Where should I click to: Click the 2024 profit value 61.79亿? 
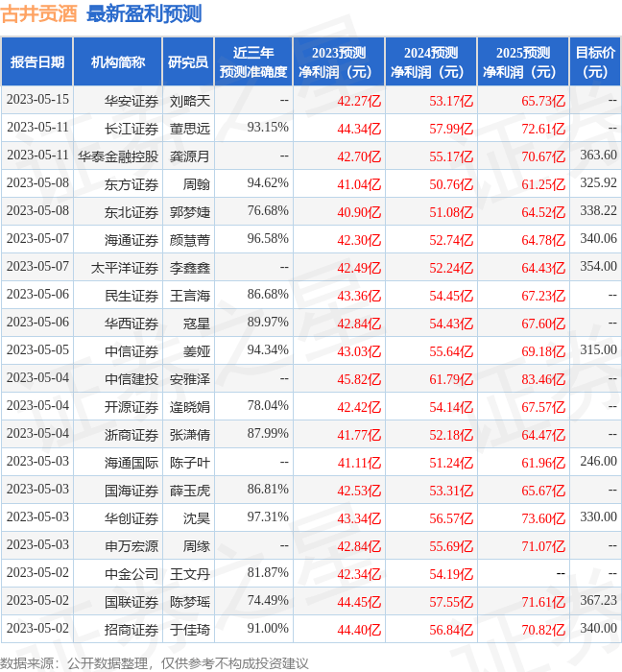[451, 379]
